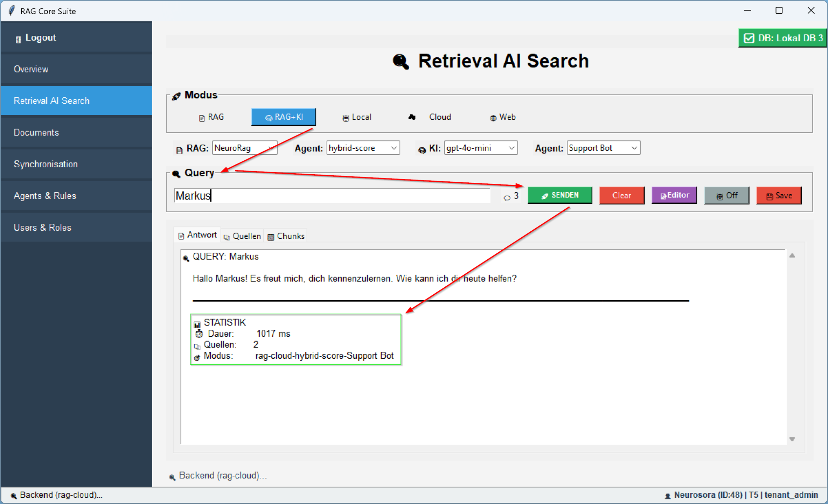This screenshot has height=504, width=828.
Task: Toggle the Off button
Action: tap(726, 196)
